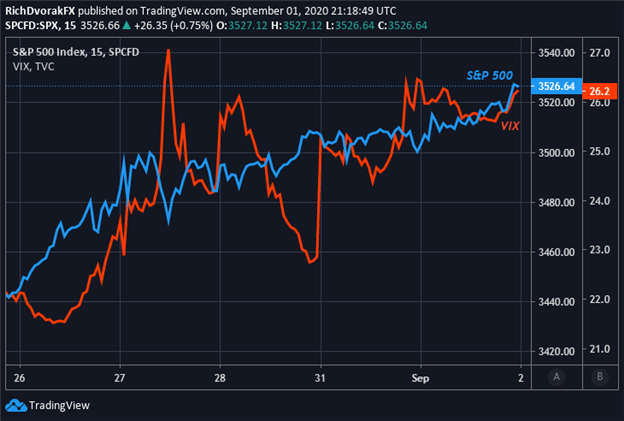
Task: Click the 24.0 VIX axis label
Action: (x=599, y=201)
